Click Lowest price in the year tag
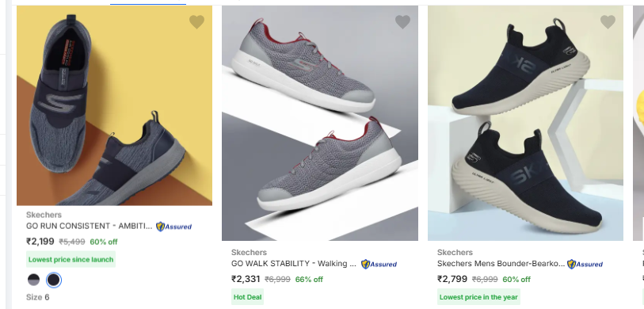644x309 pixels. tap(478, 297)
